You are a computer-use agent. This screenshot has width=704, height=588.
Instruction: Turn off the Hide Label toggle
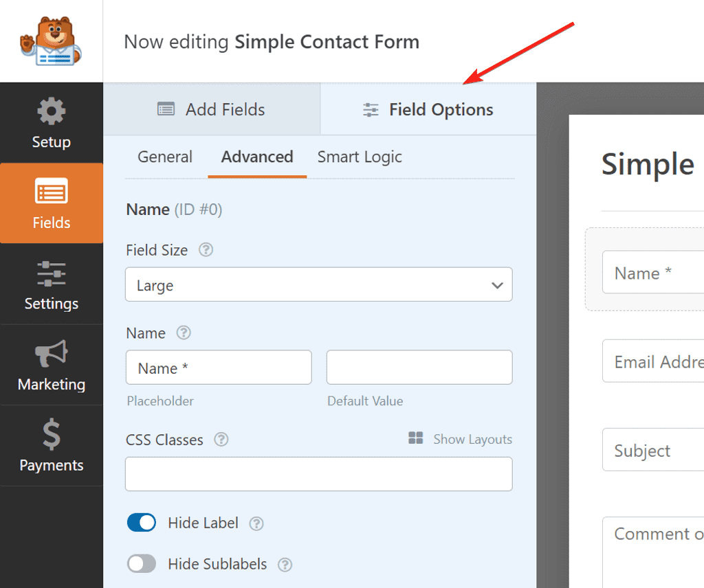tap(142, 523)
